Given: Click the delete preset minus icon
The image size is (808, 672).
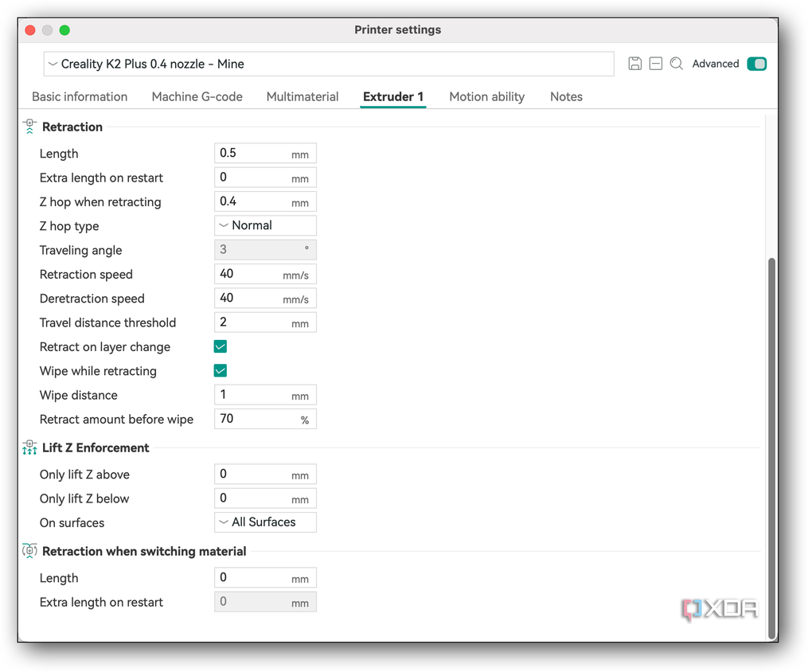Looking at the screenshot, I should pos(655,64).
